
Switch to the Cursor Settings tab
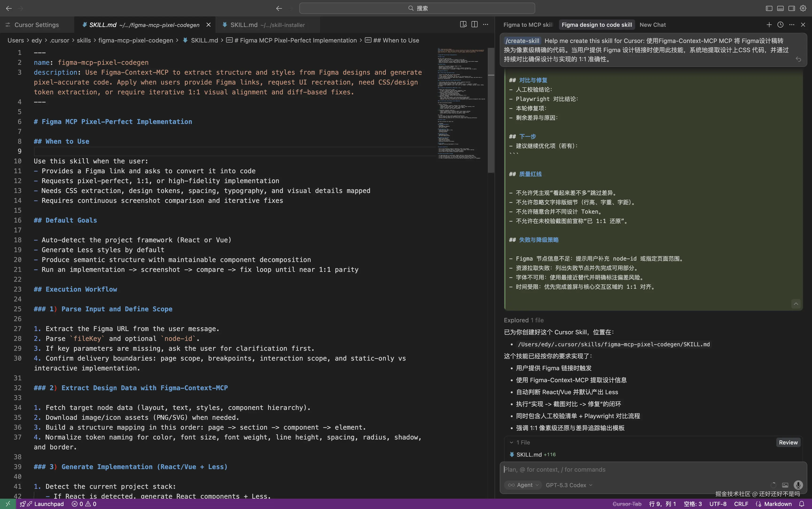(x=36, y=25)
